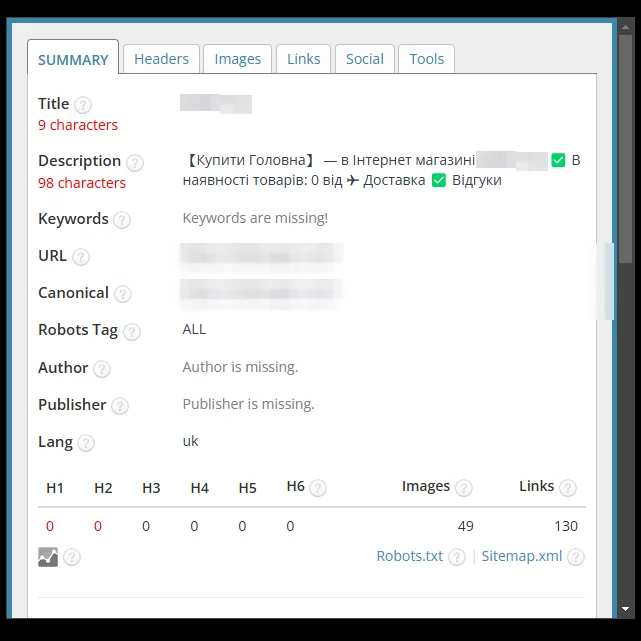
Task: Click the H1 column header
Action: coord(55,488)
